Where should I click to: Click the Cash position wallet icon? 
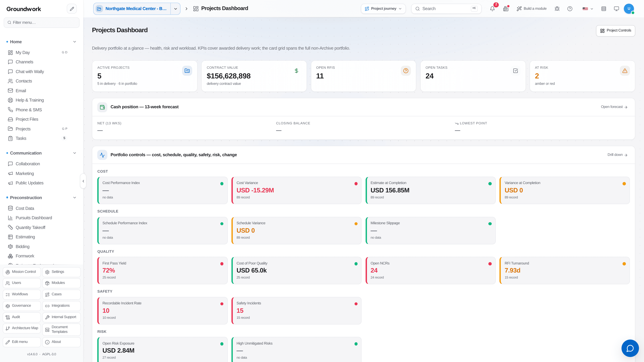[102, 107]
